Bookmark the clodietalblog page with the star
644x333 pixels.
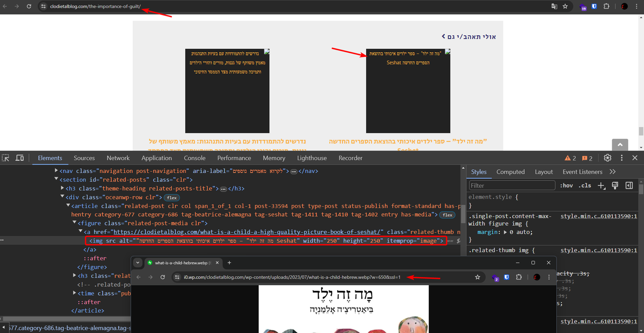tap(565, 7)
